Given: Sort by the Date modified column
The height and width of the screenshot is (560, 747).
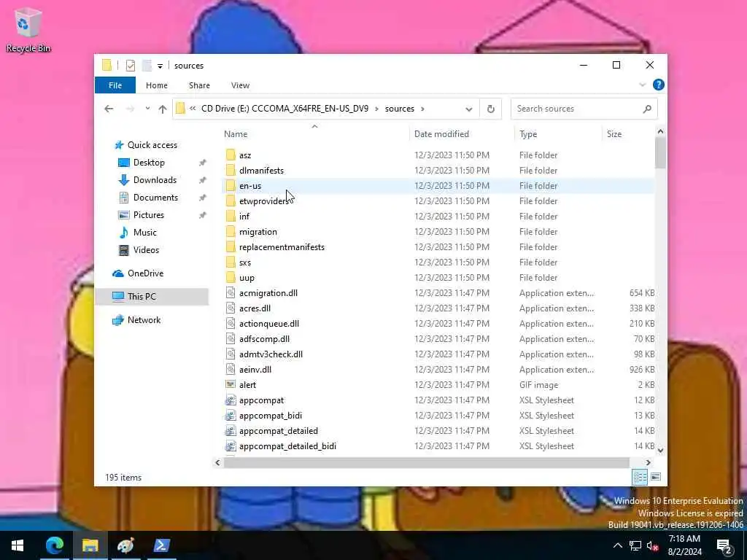Looking at the screenshot, I should (x=461, y=134).
